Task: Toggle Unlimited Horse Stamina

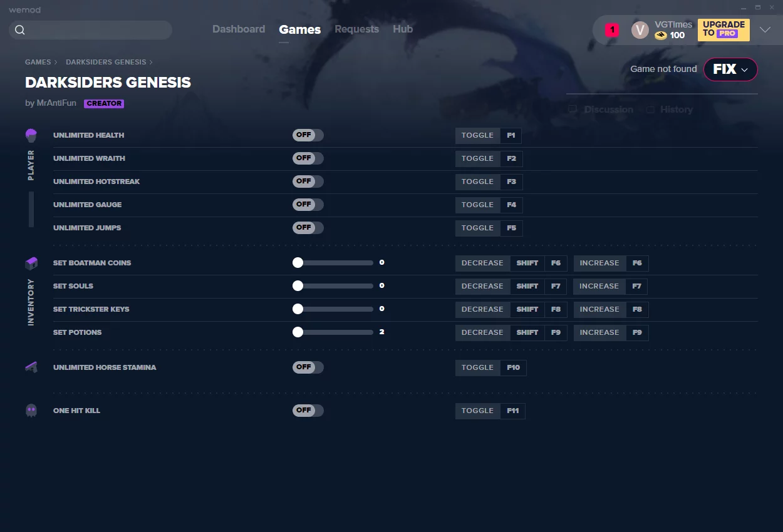Action: pos(308,367)
